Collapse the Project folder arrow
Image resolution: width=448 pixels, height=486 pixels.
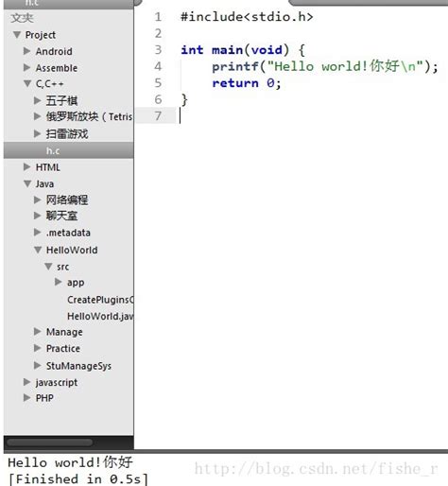(17, 35)
